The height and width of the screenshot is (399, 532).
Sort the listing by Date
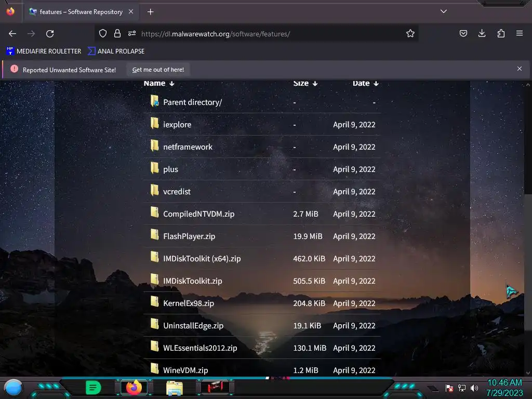[366, 83]
